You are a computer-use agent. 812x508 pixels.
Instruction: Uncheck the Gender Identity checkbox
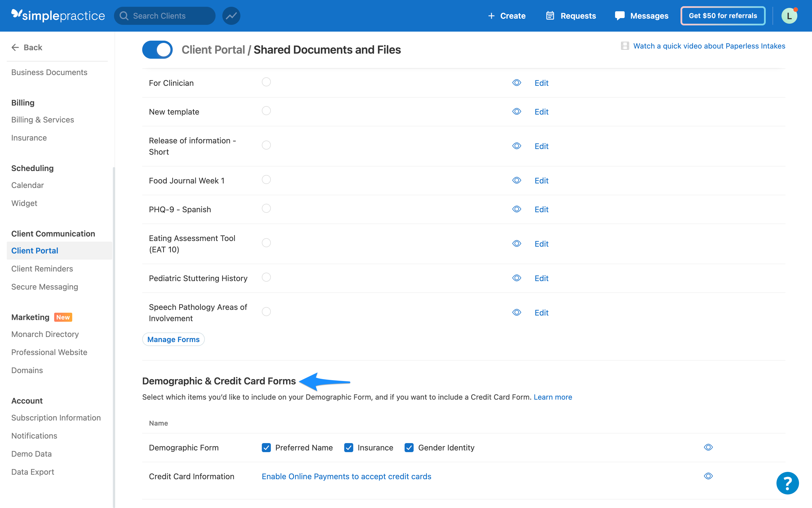[x=409, y=448]
